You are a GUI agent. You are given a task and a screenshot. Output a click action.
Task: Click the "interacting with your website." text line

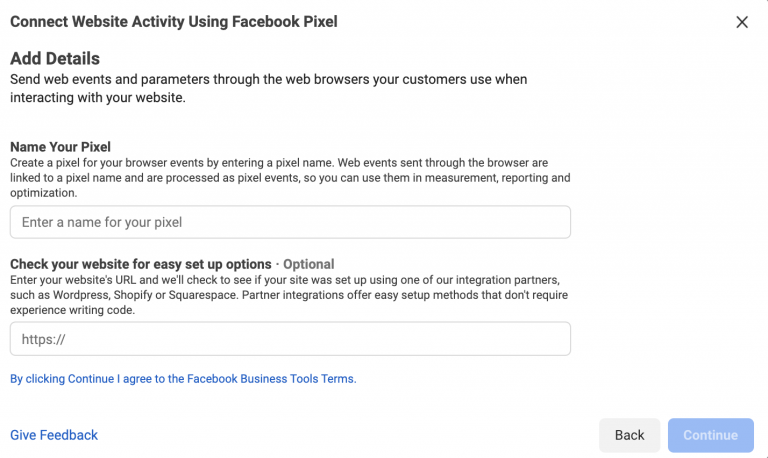click(x=98, y=98)
